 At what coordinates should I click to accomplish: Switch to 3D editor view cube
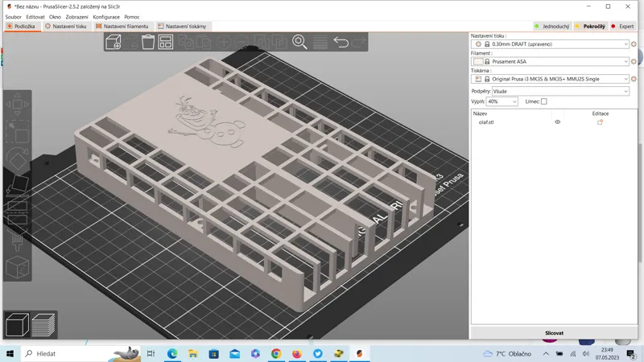point(17,325)
